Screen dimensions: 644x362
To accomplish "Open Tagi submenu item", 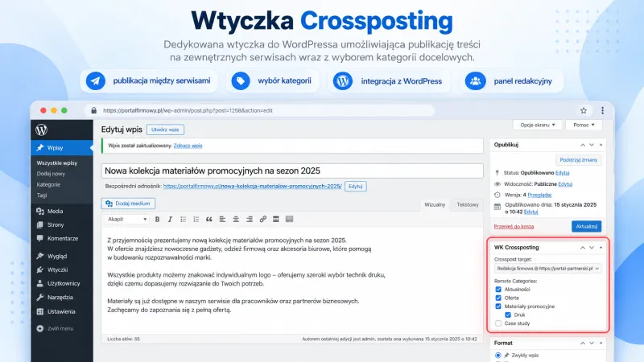I will coord(42,195).
